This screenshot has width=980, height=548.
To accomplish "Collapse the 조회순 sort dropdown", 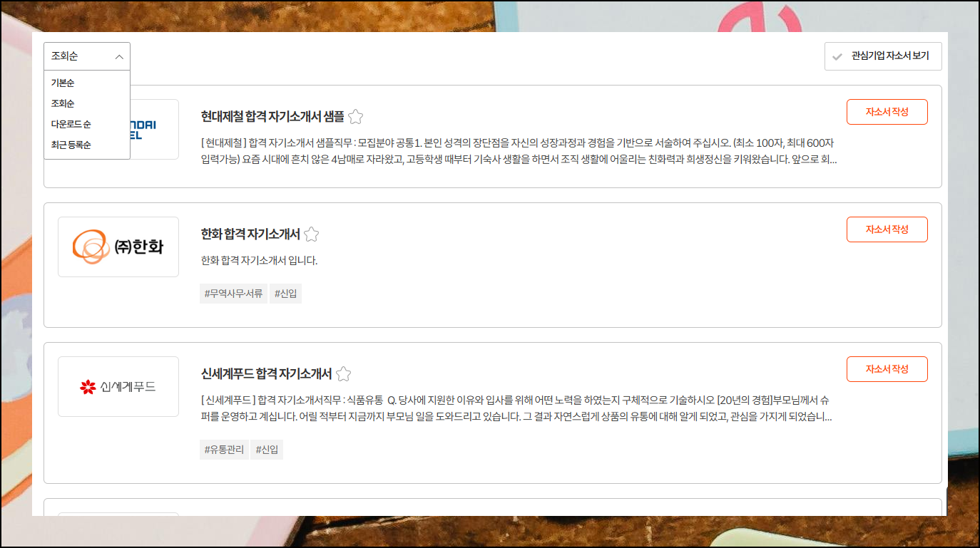I will (87, 56).
